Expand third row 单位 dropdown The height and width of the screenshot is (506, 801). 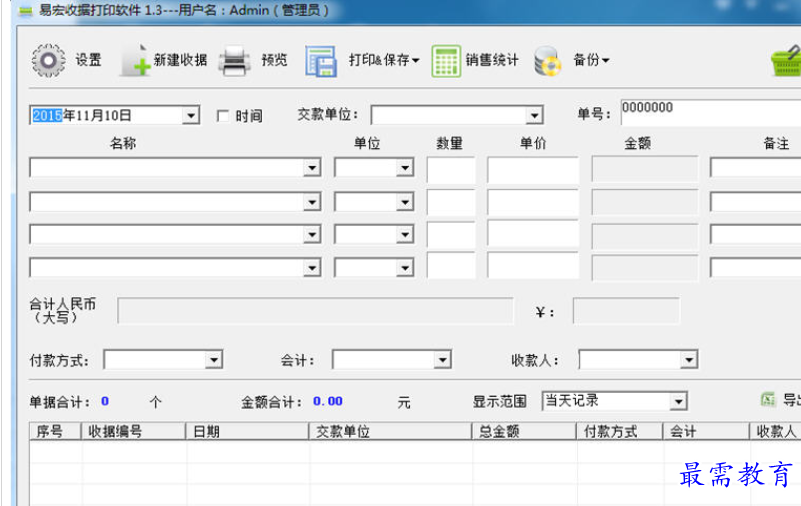pyautogui.click(x=405, y=235)
